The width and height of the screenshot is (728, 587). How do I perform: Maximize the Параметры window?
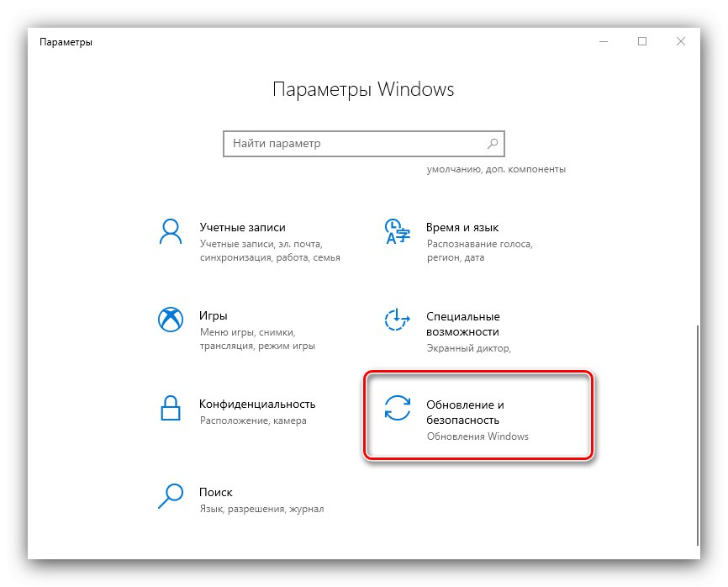642,41
